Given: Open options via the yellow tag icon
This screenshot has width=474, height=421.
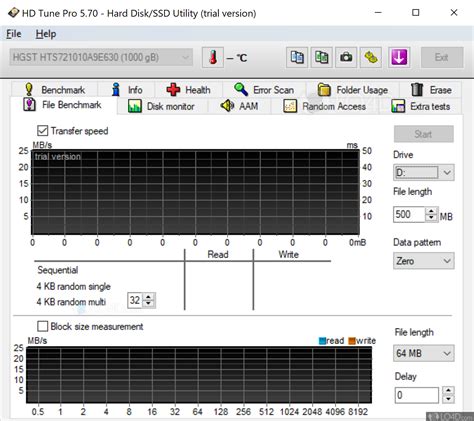Looking at the screenshot, I should pyautogui.click(x=371, y=57).
